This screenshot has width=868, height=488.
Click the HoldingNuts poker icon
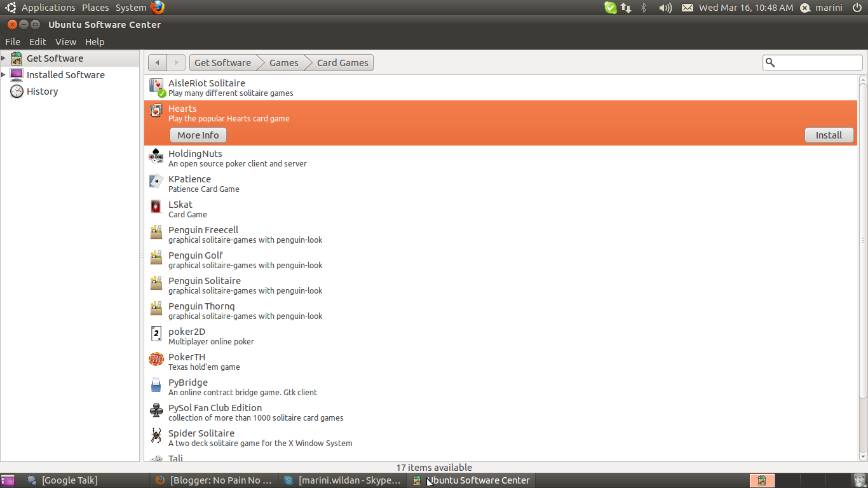tap(156, 156)
